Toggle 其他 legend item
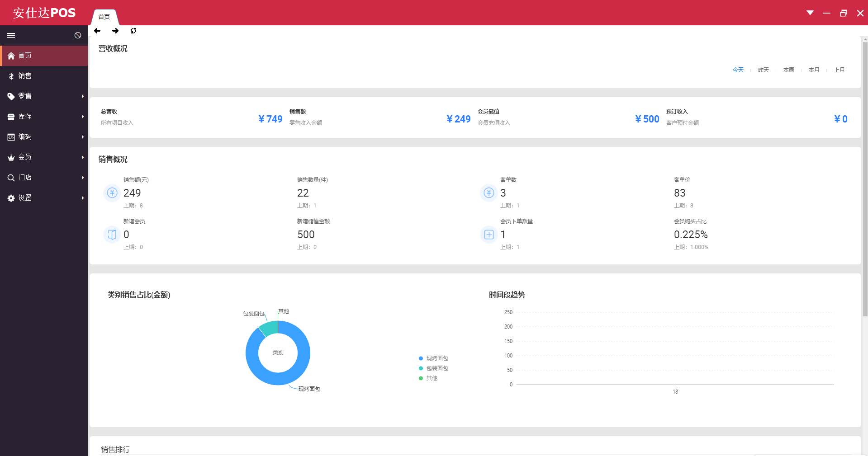 (428, 378)
